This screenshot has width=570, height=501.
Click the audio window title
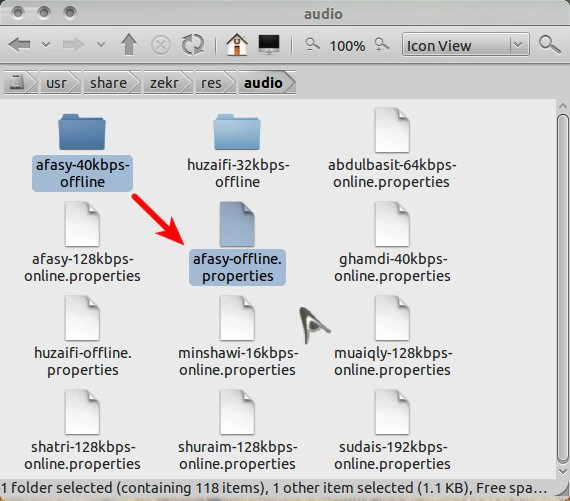(323, 14)
